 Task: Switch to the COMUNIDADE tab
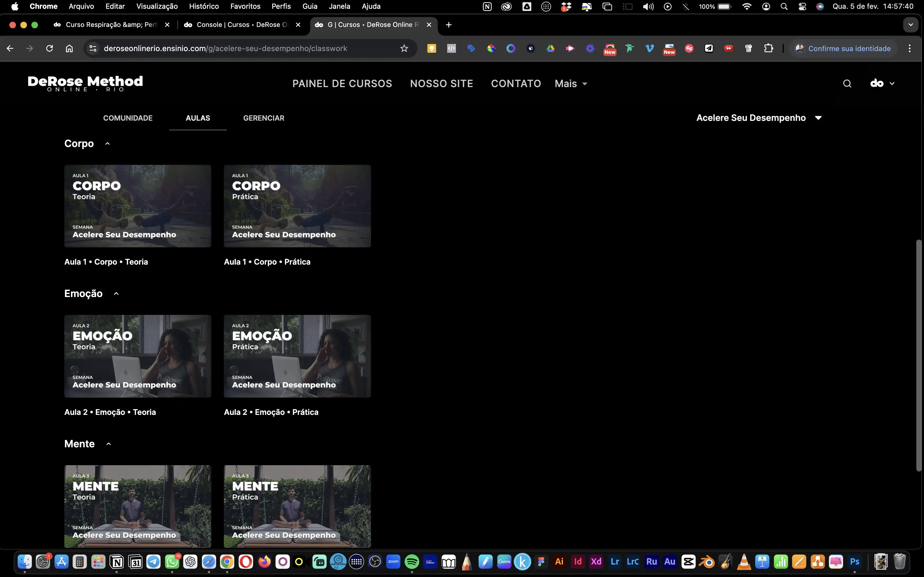[128, 118]
